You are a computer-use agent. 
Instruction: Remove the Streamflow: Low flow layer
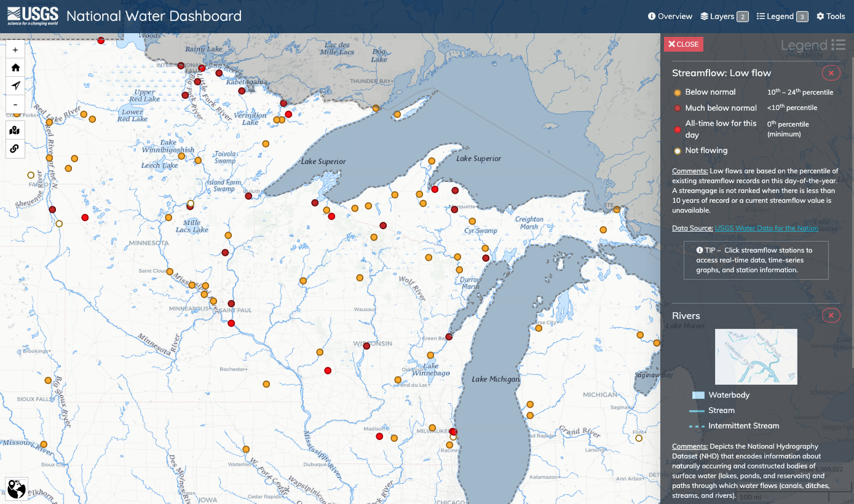click(x=831, y=73)
